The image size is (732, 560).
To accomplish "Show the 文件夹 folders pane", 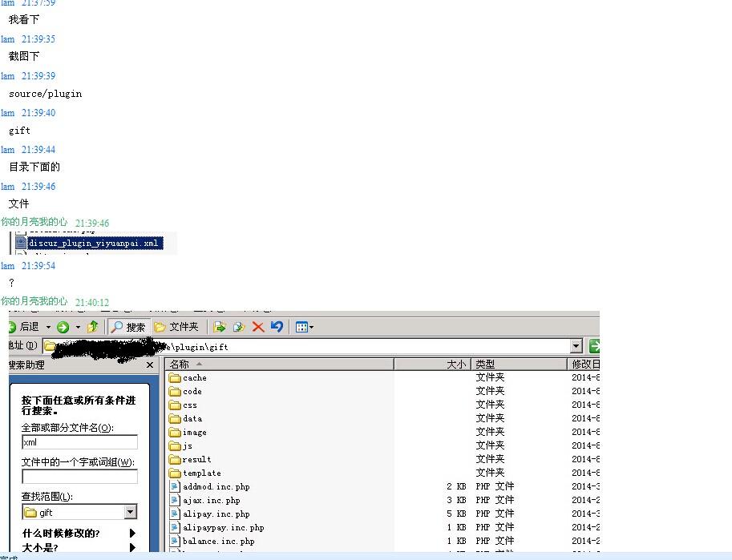I will [x=176, y=327].
